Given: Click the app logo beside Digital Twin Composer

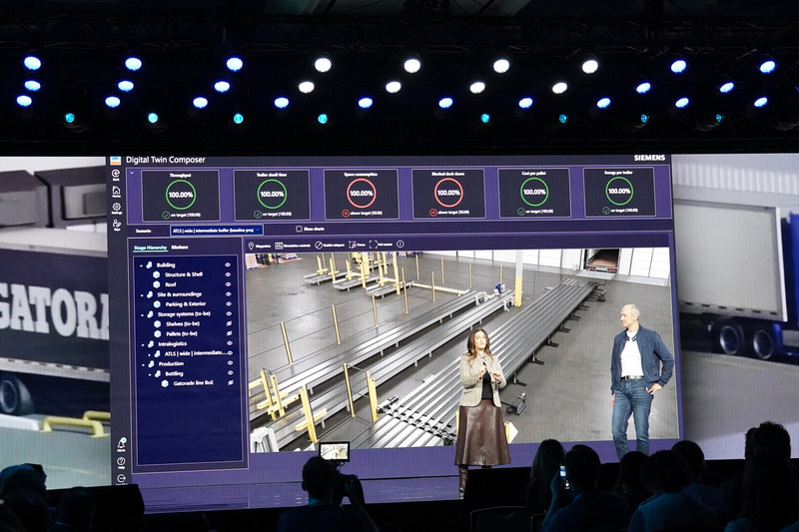Looking at the screenshot, I should (x=116, y=161).
